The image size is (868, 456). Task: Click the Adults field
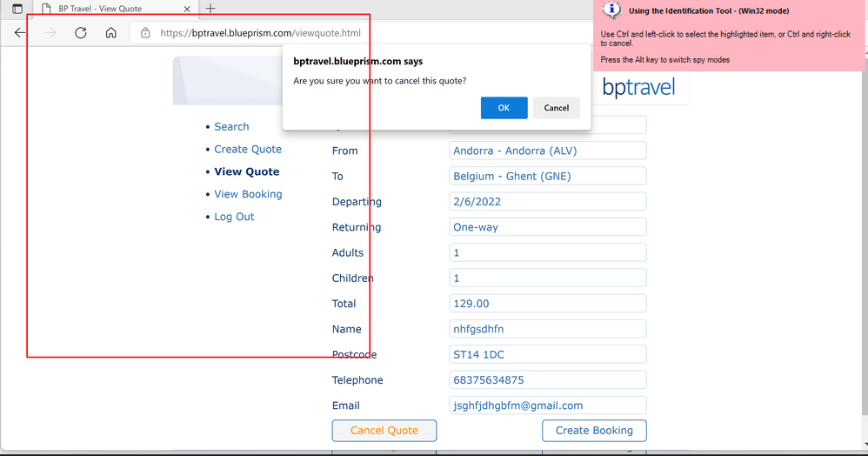[x=547, y=252]
